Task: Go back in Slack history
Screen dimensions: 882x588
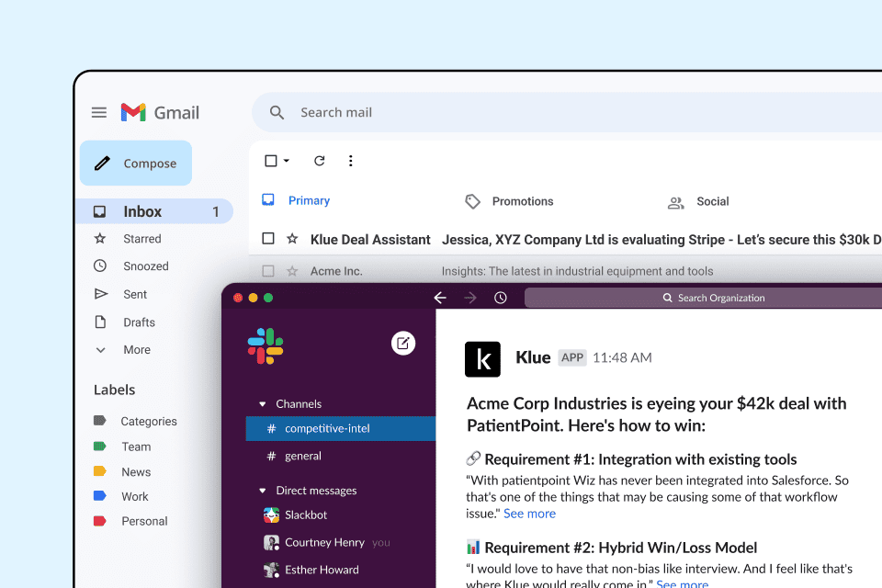Action: click(440, 298)
